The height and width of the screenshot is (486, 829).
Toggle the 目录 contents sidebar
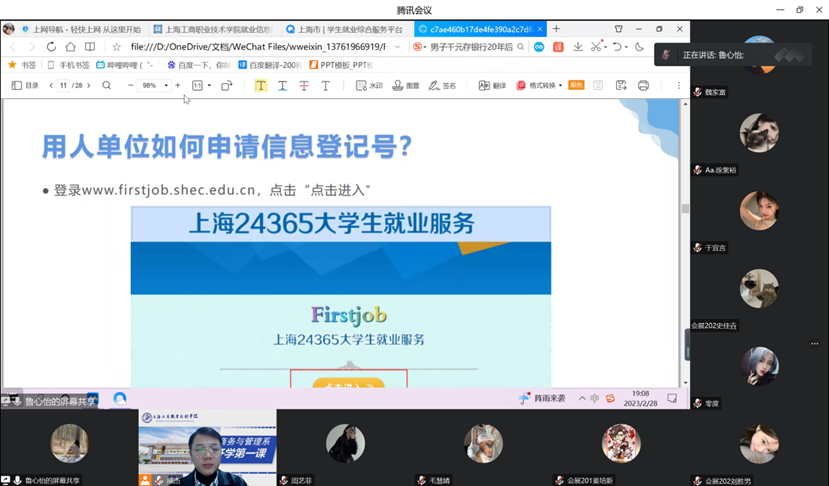coord(25,85)
